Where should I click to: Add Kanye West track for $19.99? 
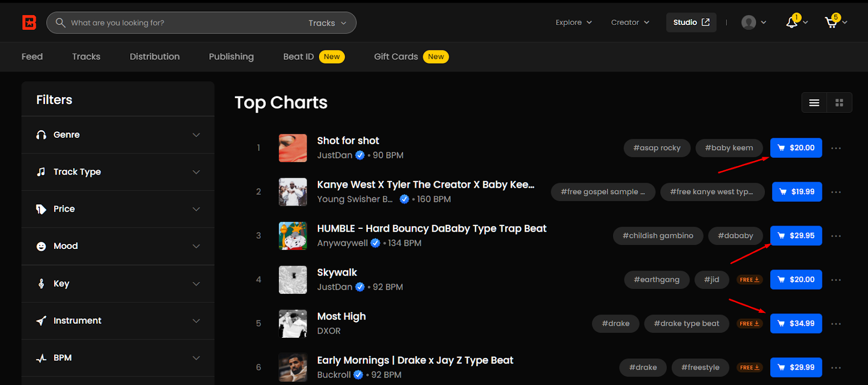pos(797,192)
